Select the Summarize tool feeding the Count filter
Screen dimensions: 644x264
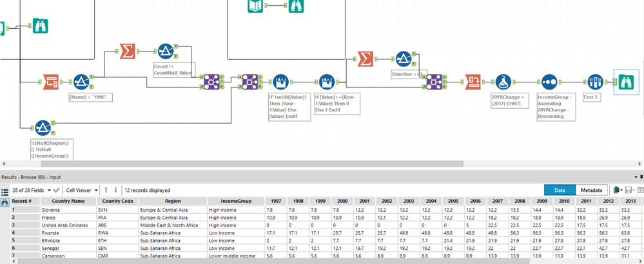128,52
